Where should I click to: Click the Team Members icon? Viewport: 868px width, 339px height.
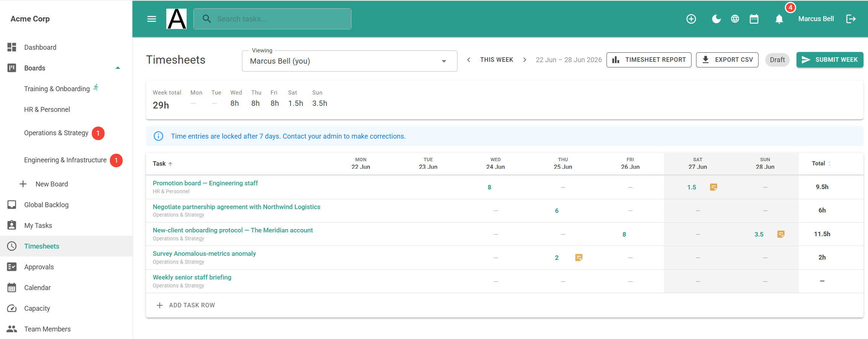pos(12,329)
